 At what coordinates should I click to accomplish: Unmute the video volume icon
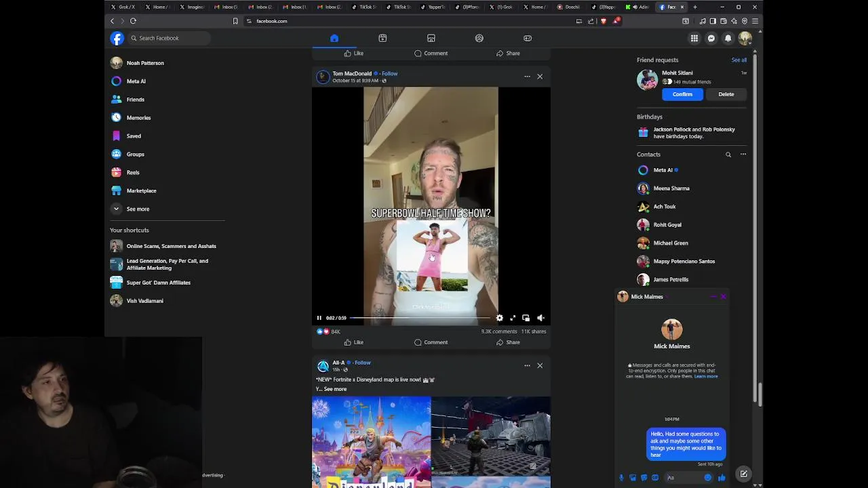540,318
